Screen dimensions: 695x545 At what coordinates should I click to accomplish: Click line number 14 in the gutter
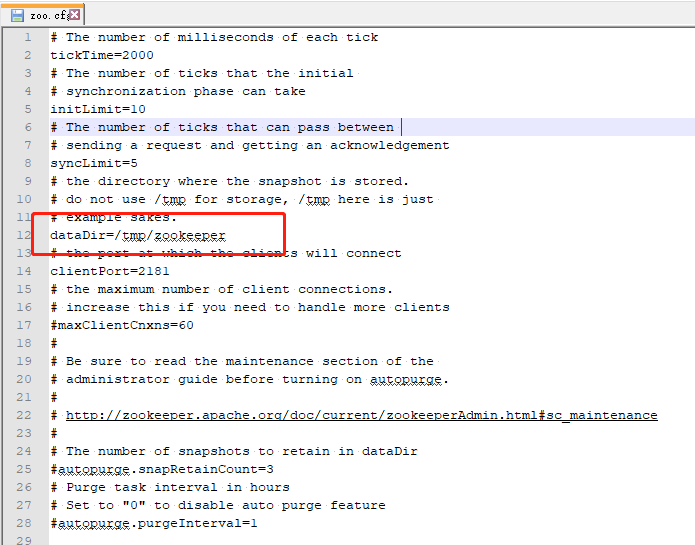24,271
